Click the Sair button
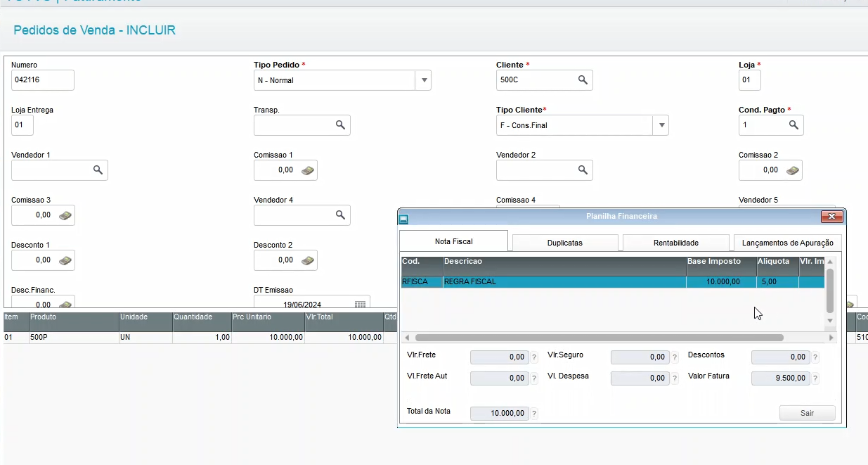 (x=807, y=413)
